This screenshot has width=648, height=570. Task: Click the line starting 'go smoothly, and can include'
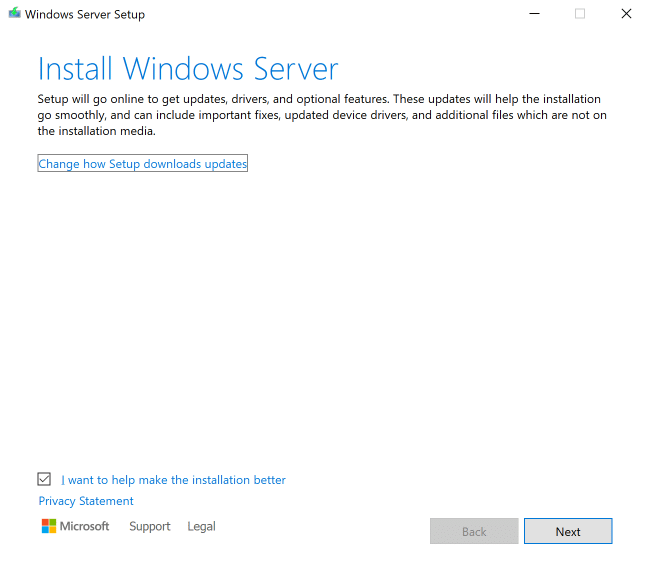click(x=322, y=115)
